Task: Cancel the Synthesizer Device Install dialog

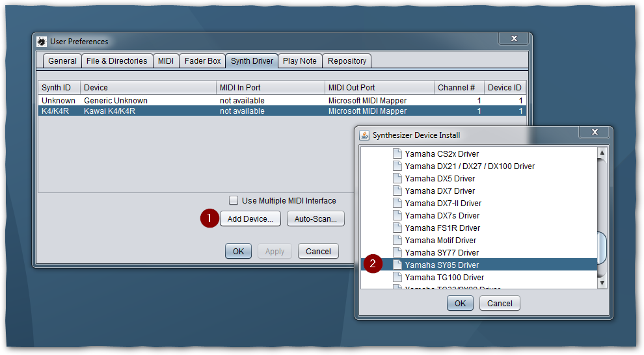Action: [500, 303]
